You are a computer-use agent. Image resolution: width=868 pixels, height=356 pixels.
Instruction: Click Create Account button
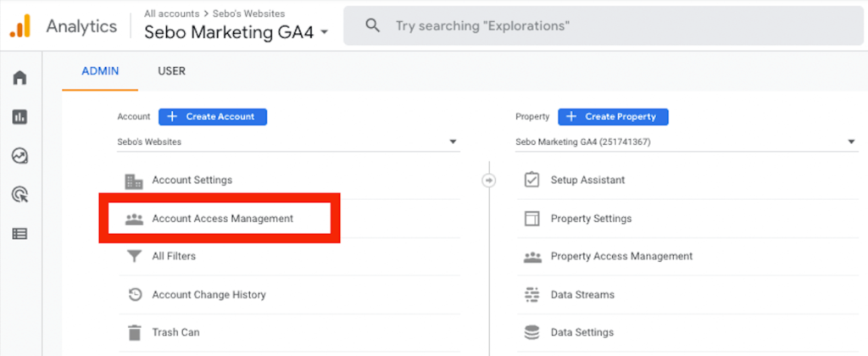213,117
